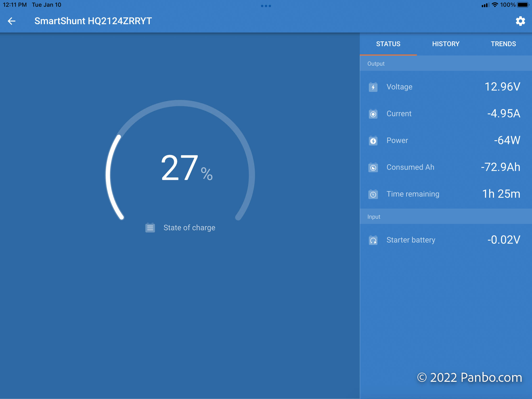Tap the Power row icon
Viewport: 532px width, 399px height.
(x=373, y=141)
